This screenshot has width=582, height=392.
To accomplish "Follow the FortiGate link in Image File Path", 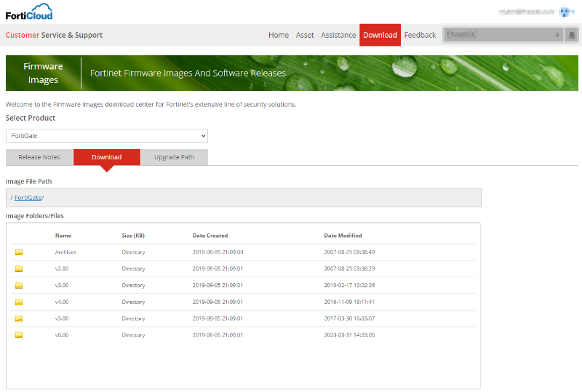I will point(28,198).
